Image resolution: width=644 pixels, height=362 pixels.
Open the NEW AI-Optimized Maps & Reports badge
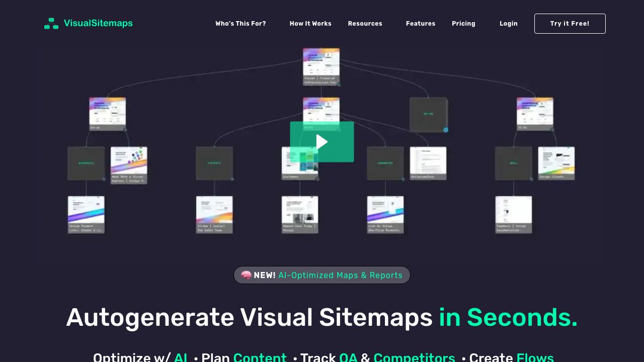click(x=322, y=275)
